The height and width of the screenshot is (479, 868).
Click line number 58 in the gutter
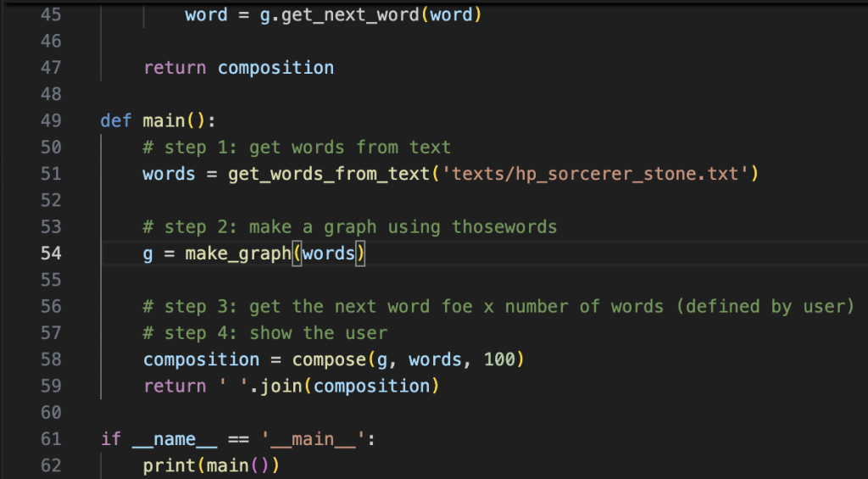[x=51, y=360]
